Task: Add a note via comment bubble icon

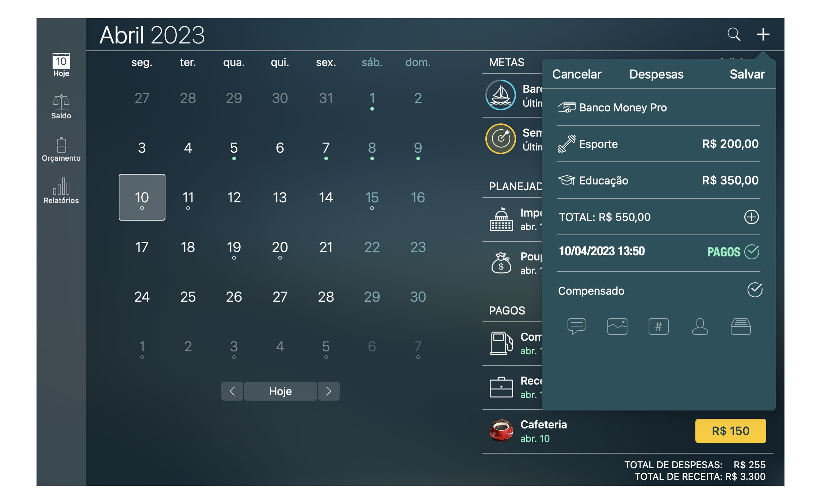Action: 576,326
